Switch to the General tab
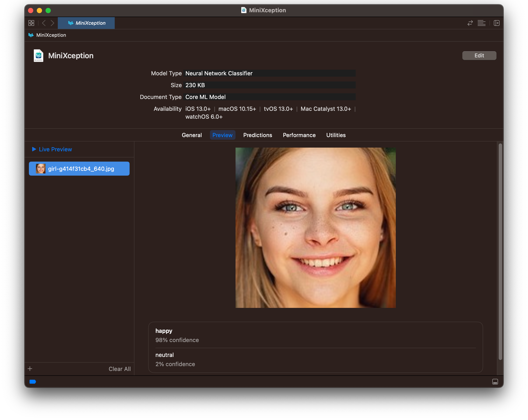The image size is (528, 420). 192,135
